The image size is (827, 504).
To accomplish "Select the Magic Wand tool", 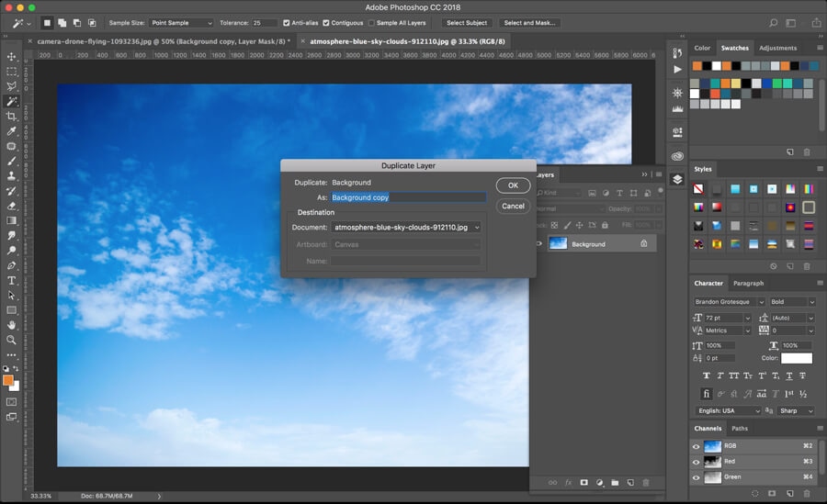I will coord(12,101).
